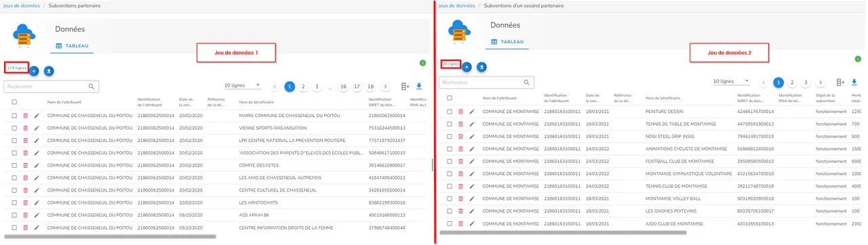Screen dimensions: 868x245
Task: Go to page 3 in left dataset
Action: [x=317, y=87]
